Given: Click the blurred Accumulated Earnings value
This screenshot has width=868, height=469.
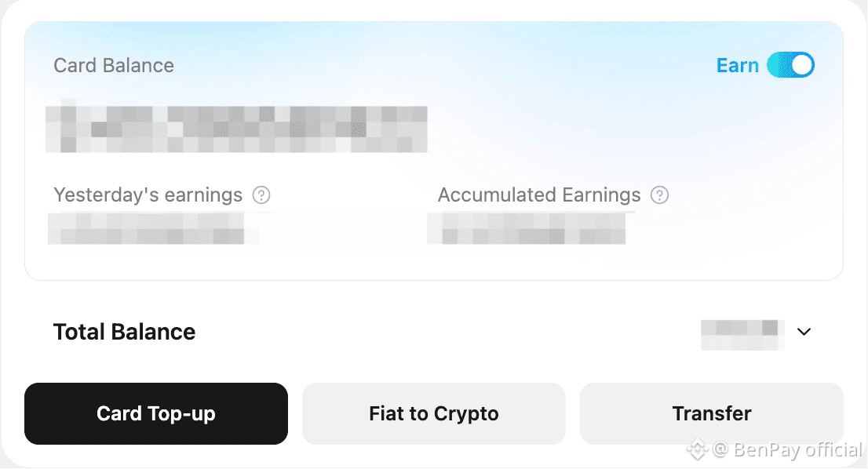Looking at the screenshot, I should tap(526, 228).
